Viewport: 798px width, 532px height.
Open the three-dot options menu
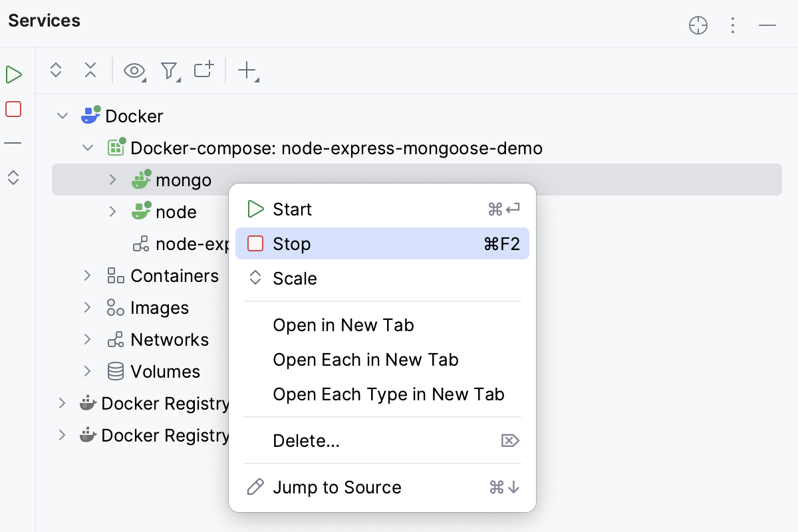(x=733, y=25)
